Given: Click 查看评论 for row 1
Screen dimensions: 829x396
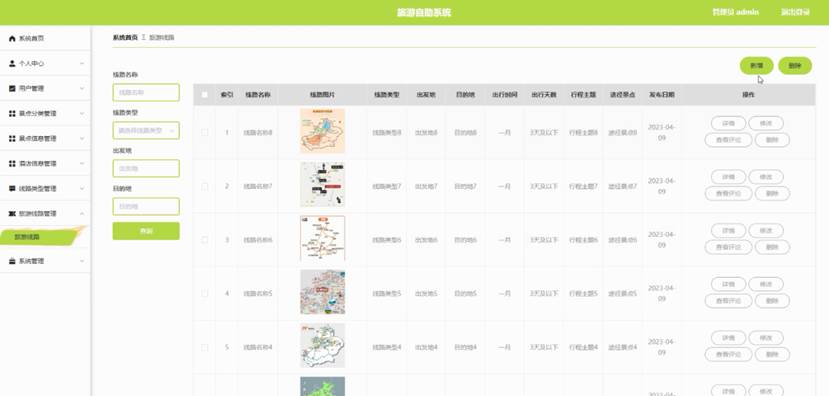Looking at the screenshot, I should [x=729, y=140].
